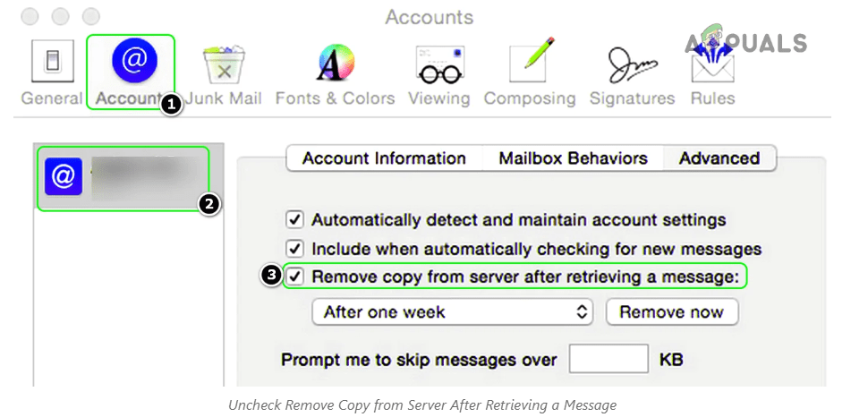Expand the After one week dropdown
Image resolution: width=868 pixels, height=417 pixels.
pos(452,311)
